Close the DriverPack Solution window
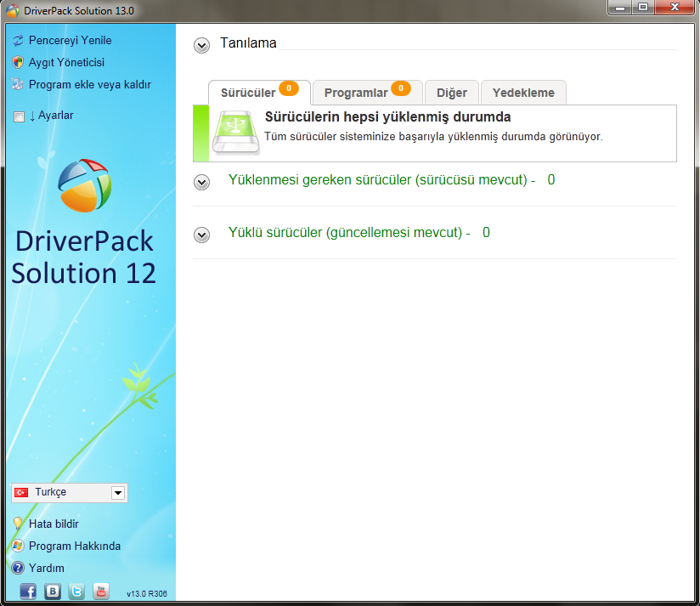The image size is (700, 606). (675, 7)
